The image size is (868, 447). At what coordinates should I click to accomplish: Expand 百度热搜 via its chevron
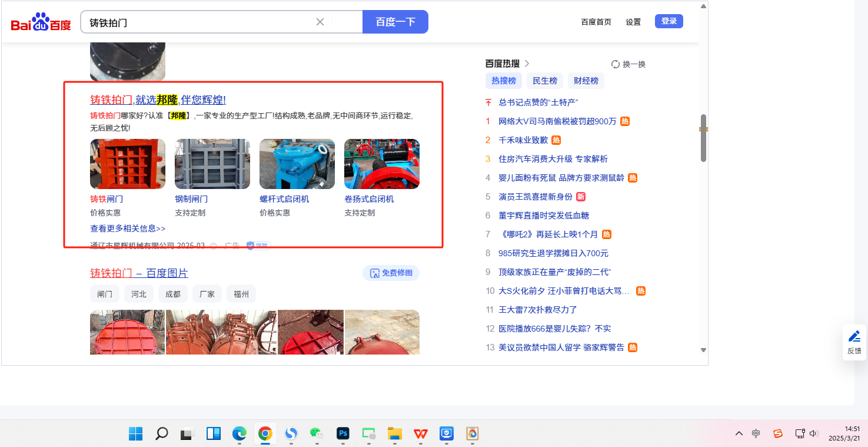point(527,64)
